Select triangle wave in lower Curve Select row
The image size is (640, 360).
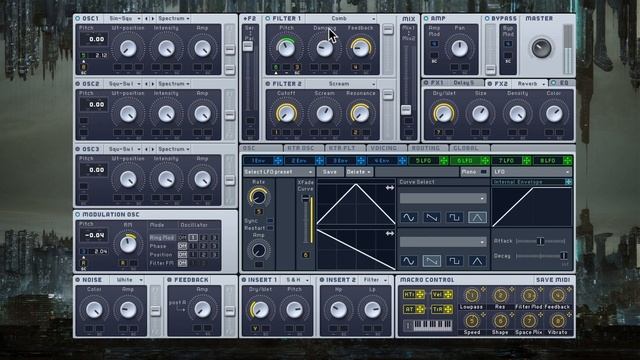pos(477,261)
